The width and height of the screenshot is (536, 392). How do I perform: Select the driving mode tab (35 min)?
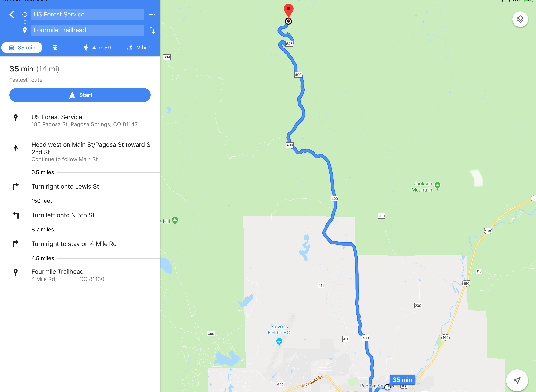coord(22,48)
